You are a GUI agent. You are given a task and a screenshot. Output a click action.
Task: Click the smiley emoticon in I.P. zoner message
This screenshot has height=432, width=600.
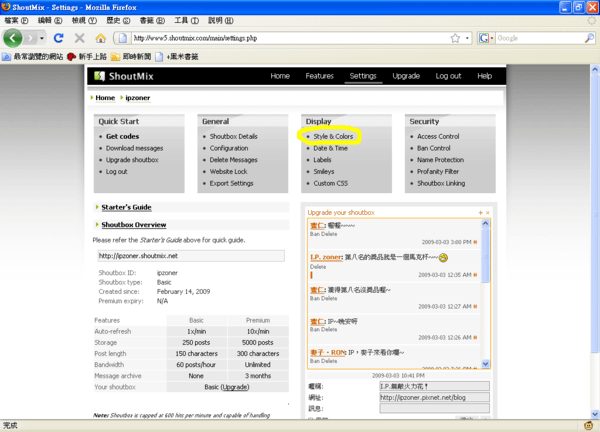443,258
